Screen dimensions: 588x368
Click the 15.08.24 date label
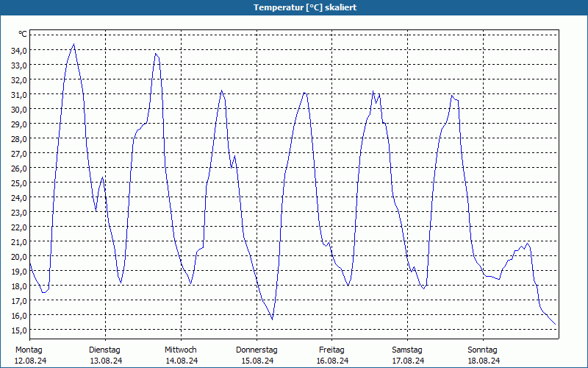tap(257, 361)
